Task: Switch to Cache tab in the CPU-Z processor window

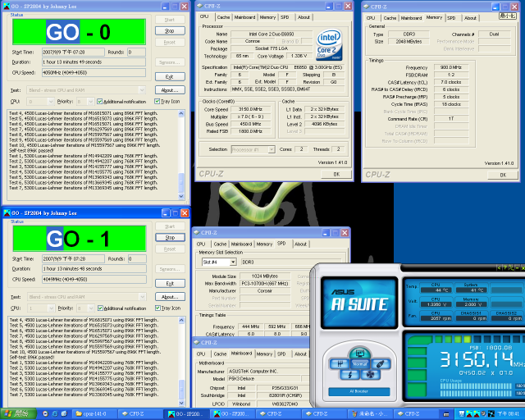Action: [x=223, y=17]
